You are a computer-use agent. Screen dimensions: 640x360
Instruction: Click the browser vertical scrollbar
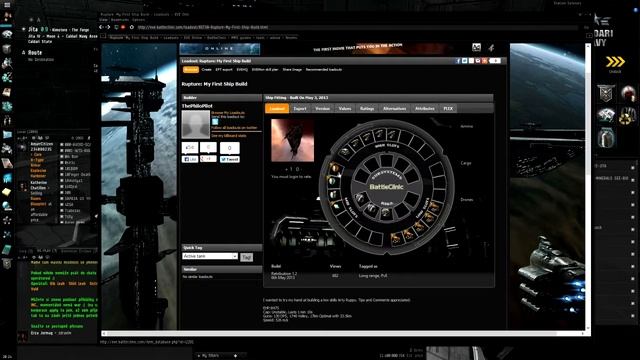588,187
